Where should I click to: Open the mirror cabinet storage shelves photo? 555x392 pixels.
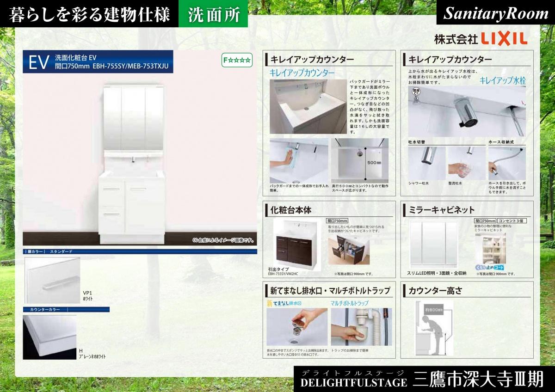[490, 249]
